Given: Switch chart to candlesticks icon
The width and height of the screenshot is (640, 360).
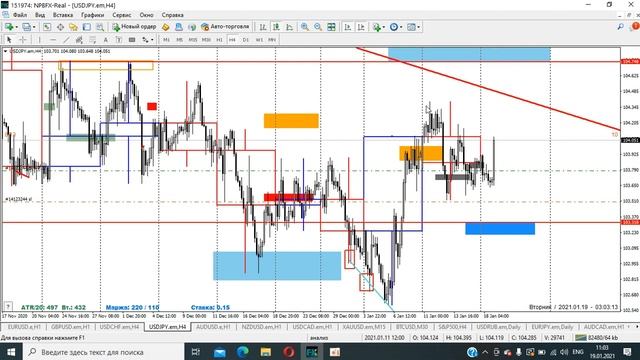Looking at the screenshot, I should pos(276,27).
